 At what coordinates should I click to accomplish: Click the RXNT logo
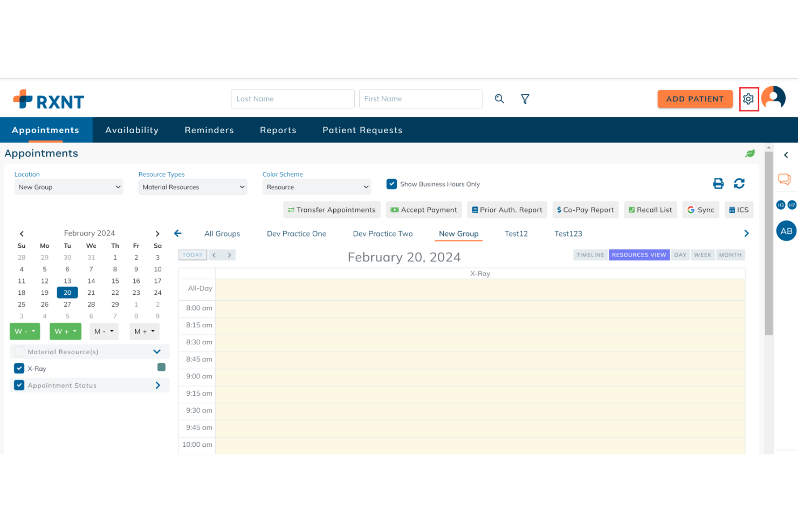49,99
